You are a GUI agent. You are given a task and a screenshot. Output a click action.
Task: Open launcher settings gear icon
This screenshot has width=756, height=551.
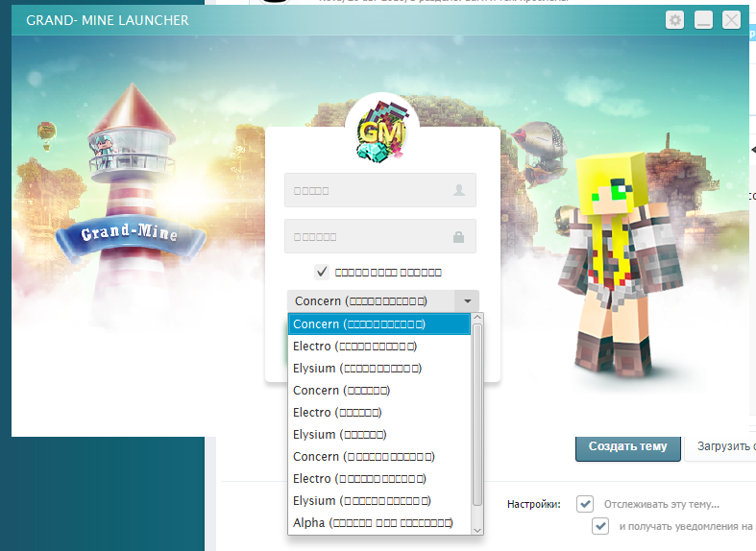pyautogui.click(x=675, y=20)
